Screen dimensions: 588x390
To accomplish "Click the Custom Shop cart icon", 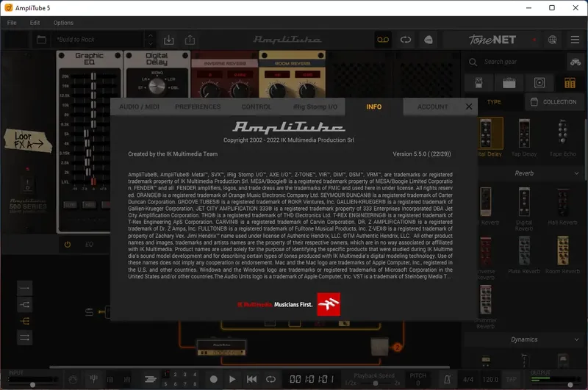I will (576, 62).
